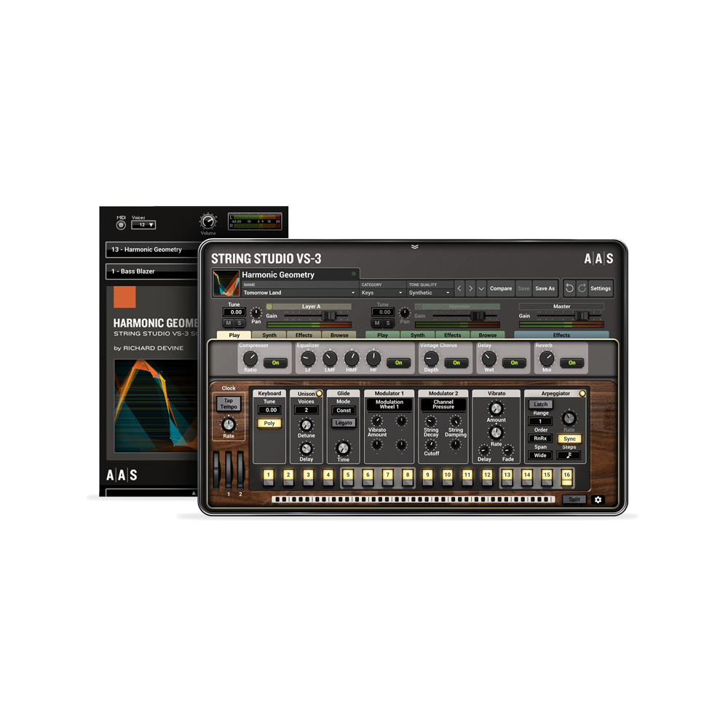728x728 pixels.
Task: Click the Clock Rate knob
Action: tap(229, 424)
